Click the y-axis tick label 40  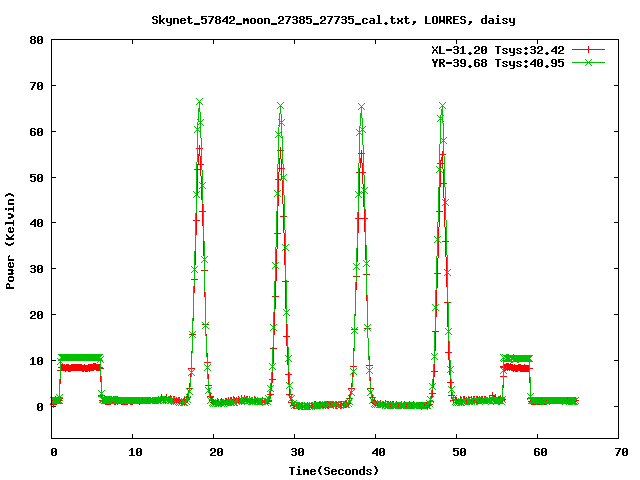(37, 223)
